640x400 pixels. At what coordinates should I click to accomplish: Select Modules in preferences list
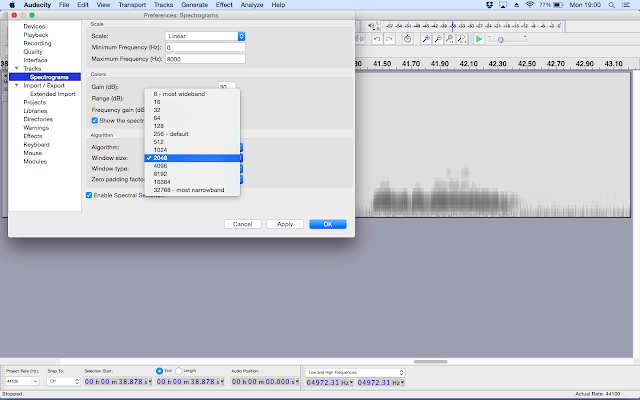35,162
